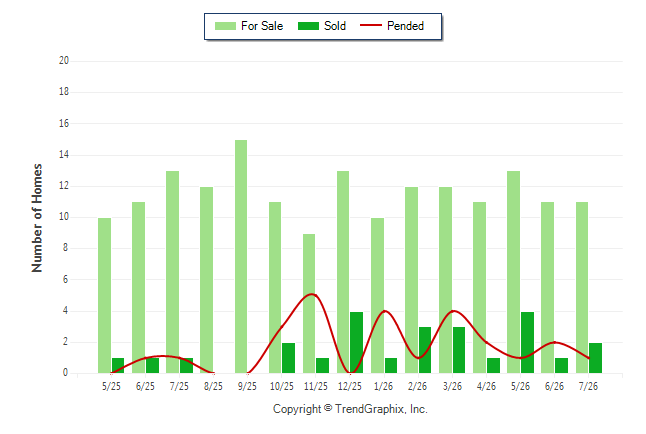
Task: Click the Sold legend green swatch
Action: coord(308,26)
